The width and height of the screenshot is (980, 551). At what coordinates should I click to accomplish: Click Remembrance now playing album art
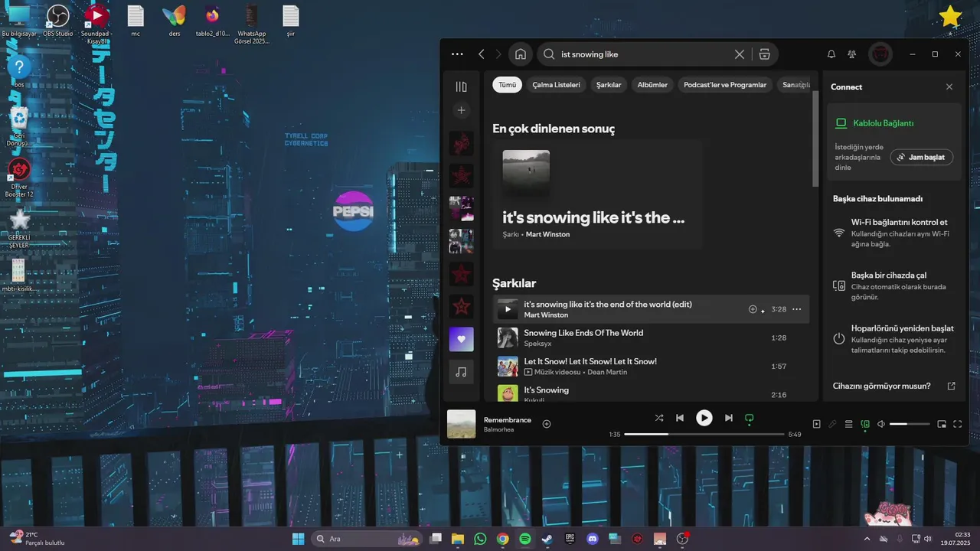(461, 424)
